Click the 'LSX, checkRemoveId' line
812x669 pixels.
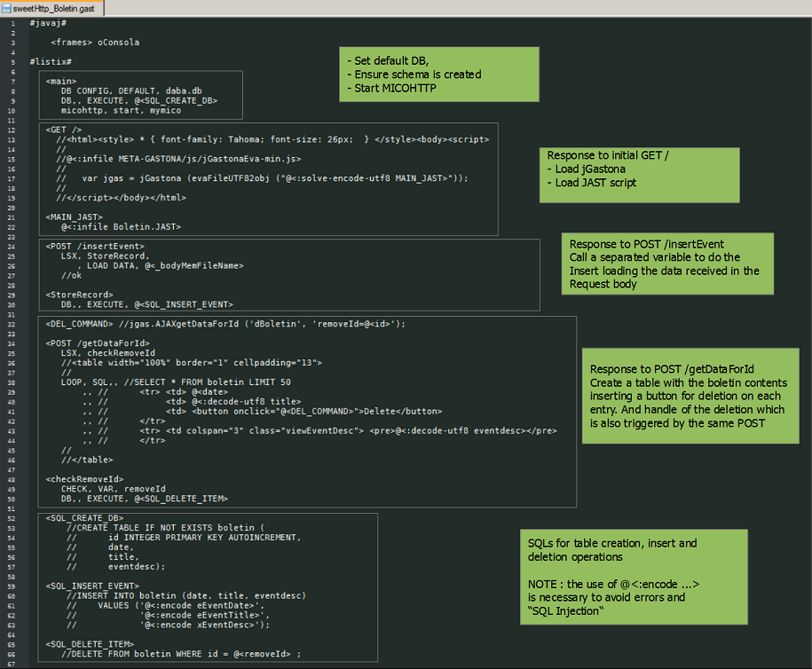[x=108, y=353]
